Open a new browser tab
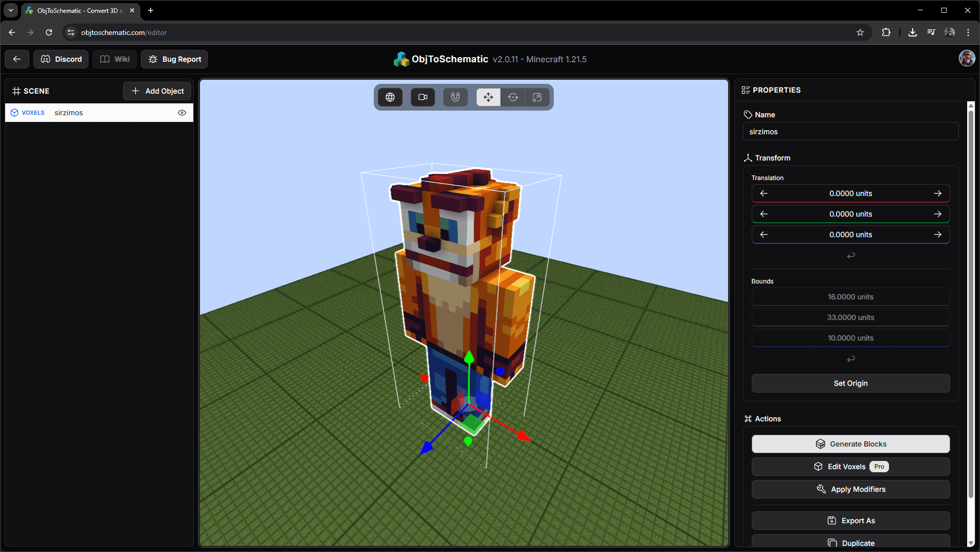 tap(151, 10)
